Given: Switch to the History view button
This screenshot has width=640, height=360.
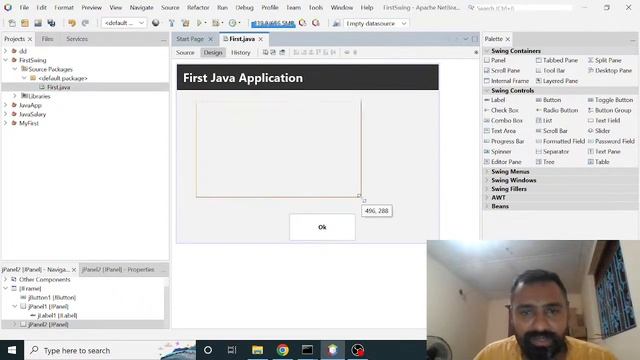Looking at the screenshot, I should click(x=240, y=52).
